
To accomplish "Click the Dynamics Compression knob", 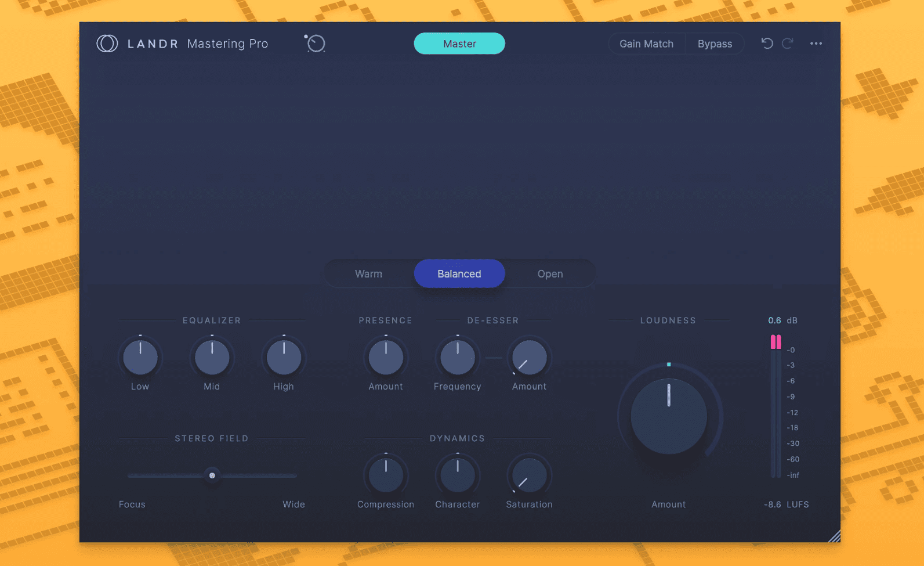I will [x=386, y=475].
